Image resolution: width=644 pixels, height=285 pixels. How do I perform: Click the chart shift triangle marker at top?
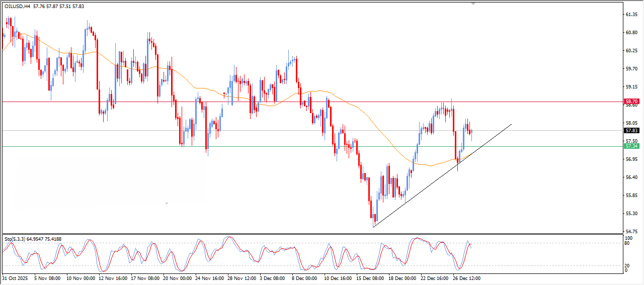[x=473, y=4]
